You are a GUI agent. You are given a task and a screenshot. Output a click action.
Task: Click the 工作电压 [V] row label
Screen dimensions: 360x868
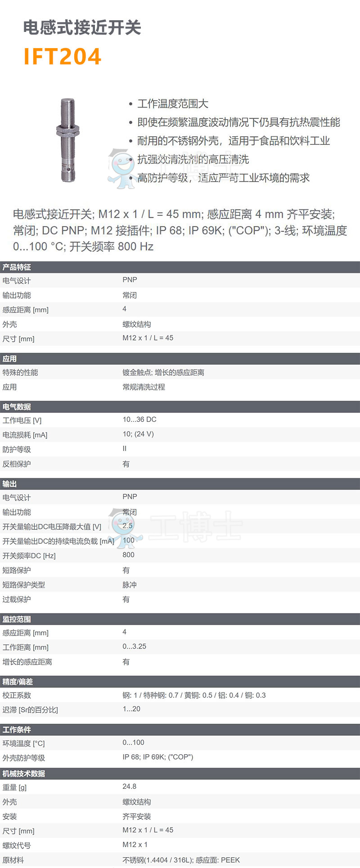(x=22, y=421)
